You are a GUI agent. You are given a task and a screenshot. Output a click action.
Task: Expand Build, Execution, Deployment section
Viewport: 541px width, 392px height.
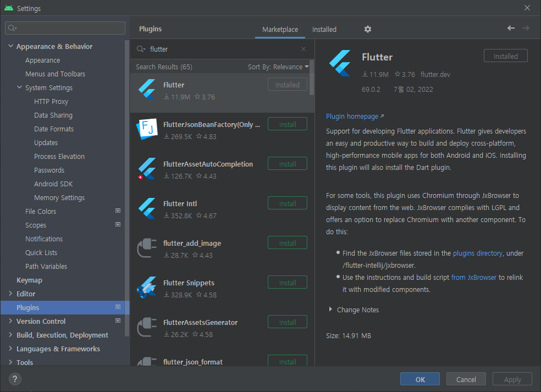(10, 335)
